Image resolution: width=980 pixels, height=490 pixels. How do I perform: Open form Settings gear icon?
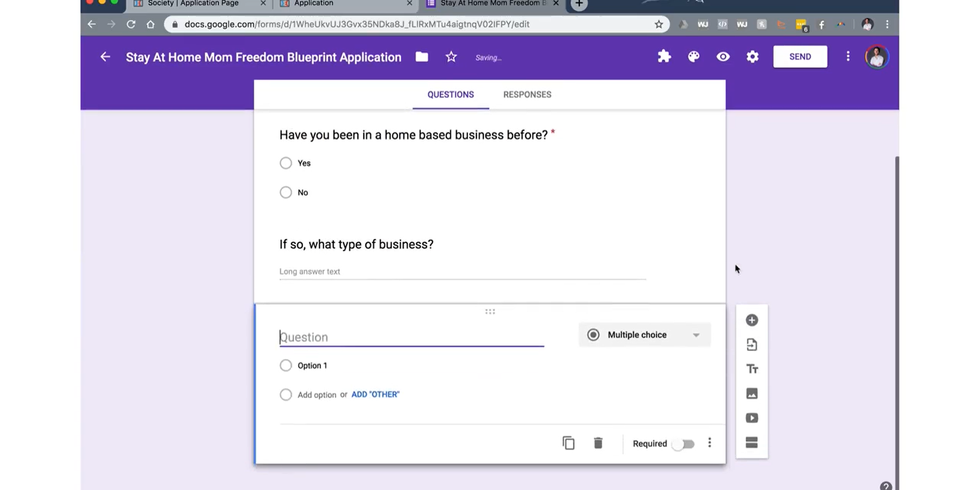point(752,57)
